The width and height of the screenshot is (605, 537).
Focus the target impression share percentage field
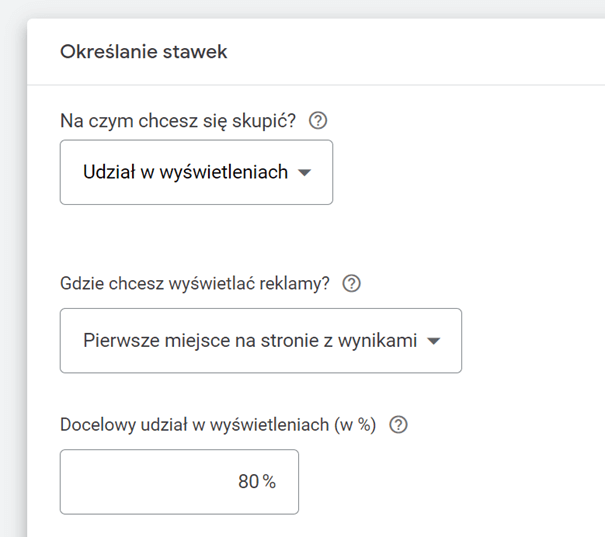pos(179,482)
